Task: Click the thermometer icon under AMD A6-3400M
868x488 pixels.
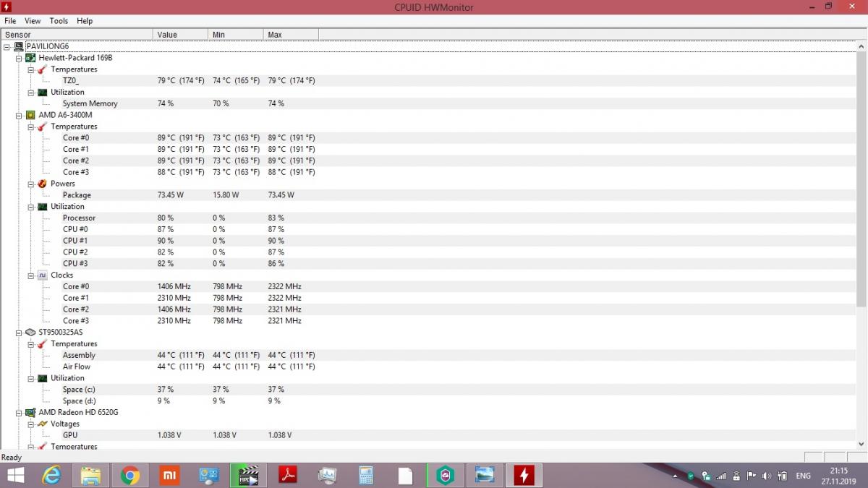Action: (x=43, y=127)
